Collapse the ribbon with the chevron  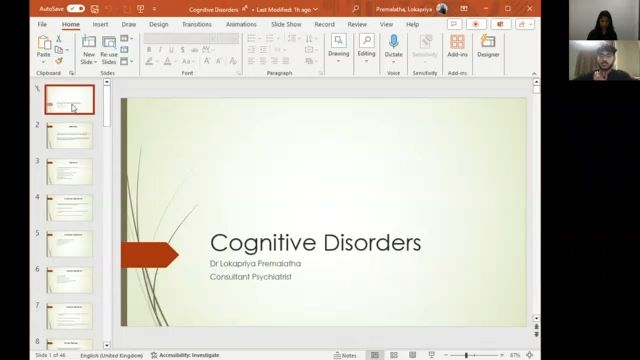click(x=534, y=73)
